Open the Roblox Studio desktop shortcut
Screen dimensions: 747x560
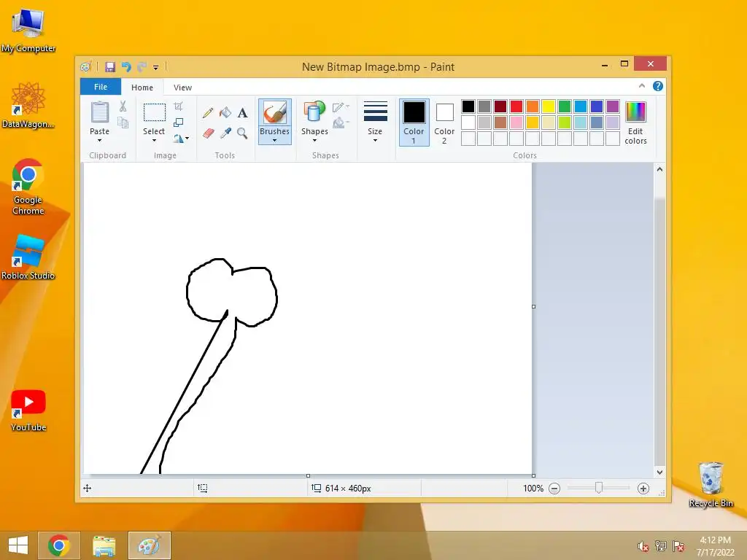point(28,257)
